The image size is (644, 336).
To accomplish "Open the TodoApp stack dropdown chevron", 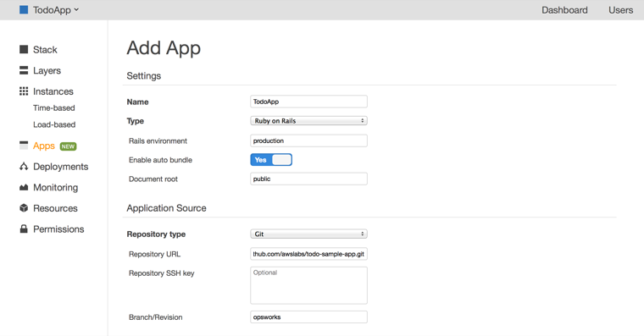I will 76,10.
